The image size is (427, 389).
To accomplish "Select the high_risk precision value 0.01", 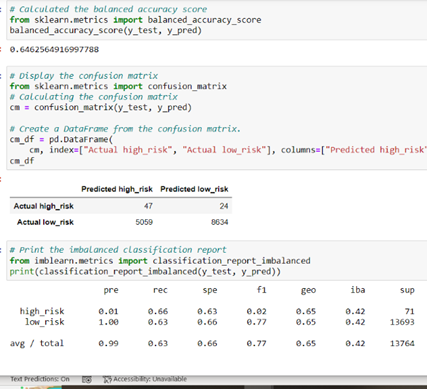I will click(108, 311).
